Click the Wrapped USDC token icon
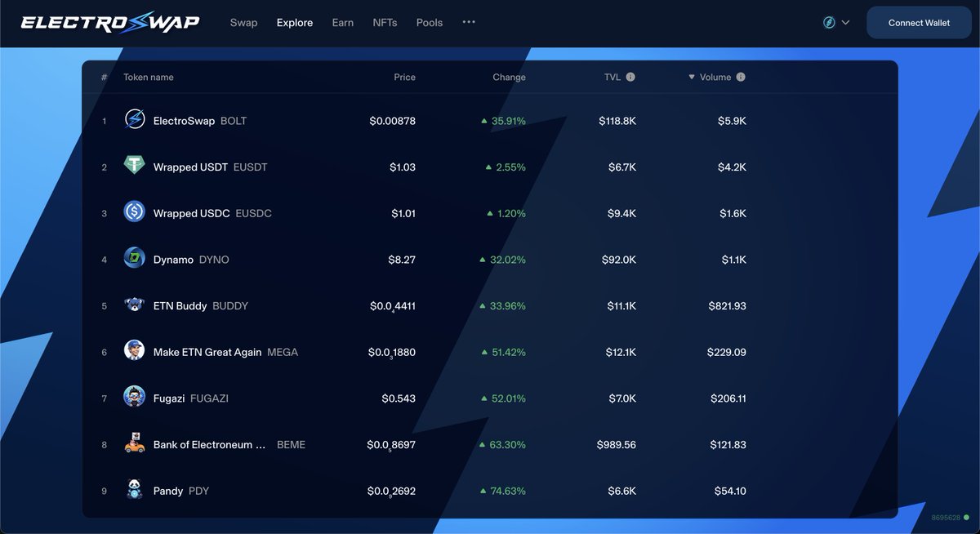 pyautogui.click(x=134, y=212)
